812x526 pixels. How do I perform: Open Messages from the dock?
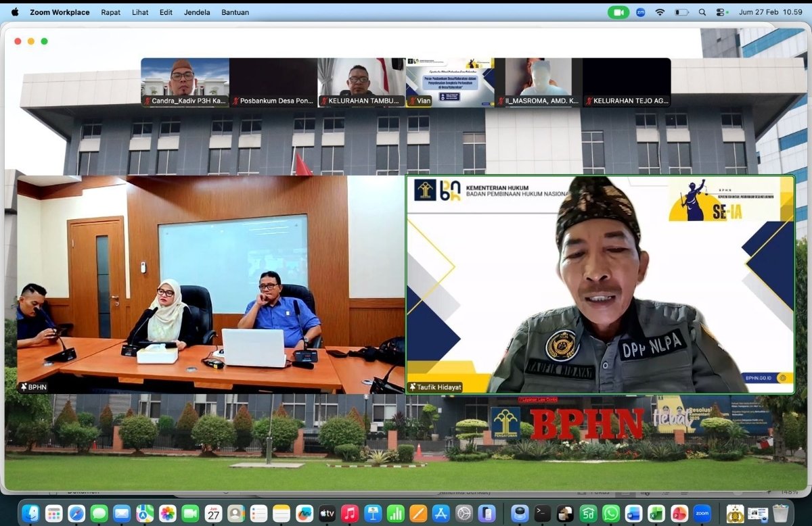(x=99, y=513)
